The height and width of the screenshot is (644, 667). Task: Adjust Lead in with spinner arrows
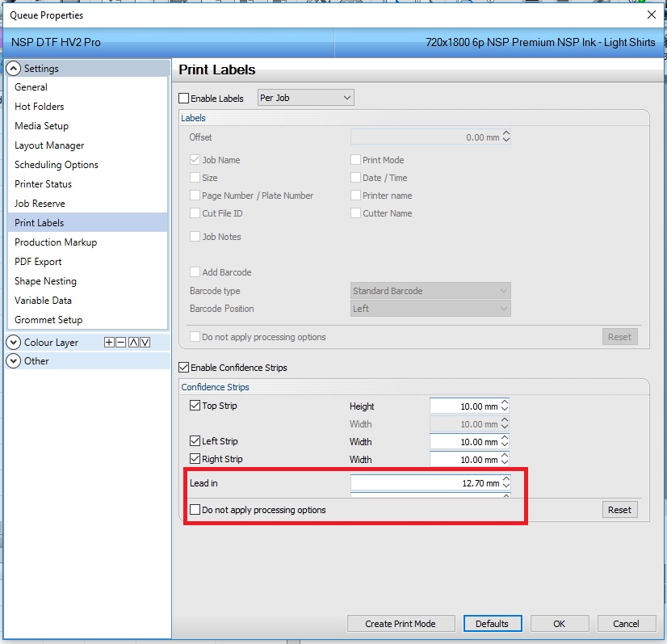tap(506, 482)
